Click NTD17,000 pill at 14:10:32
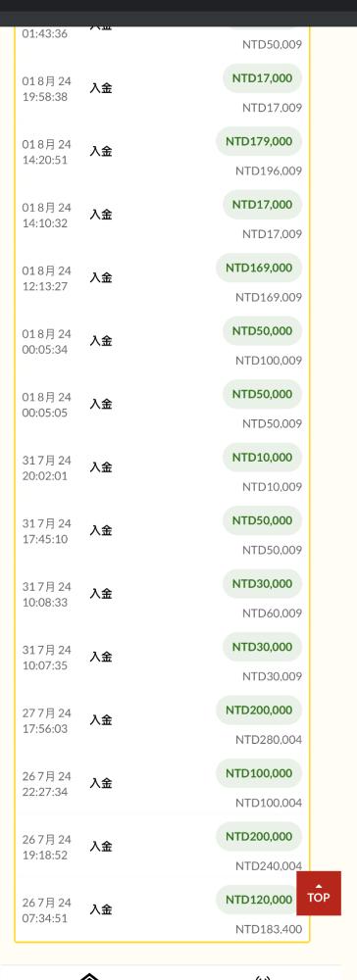357x980 pixels. [262, 205]
